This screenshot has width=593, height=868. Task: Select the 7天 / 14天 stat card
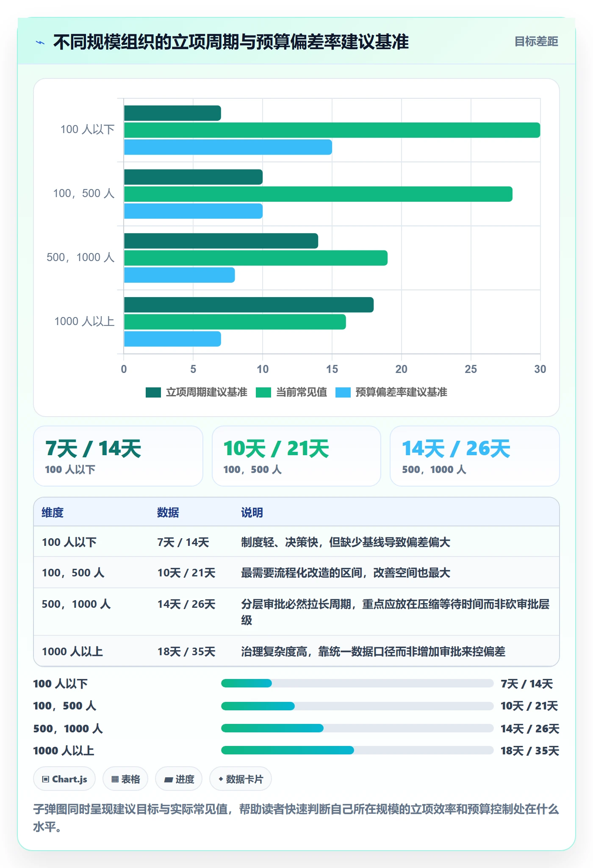click(x=118, y=456)
